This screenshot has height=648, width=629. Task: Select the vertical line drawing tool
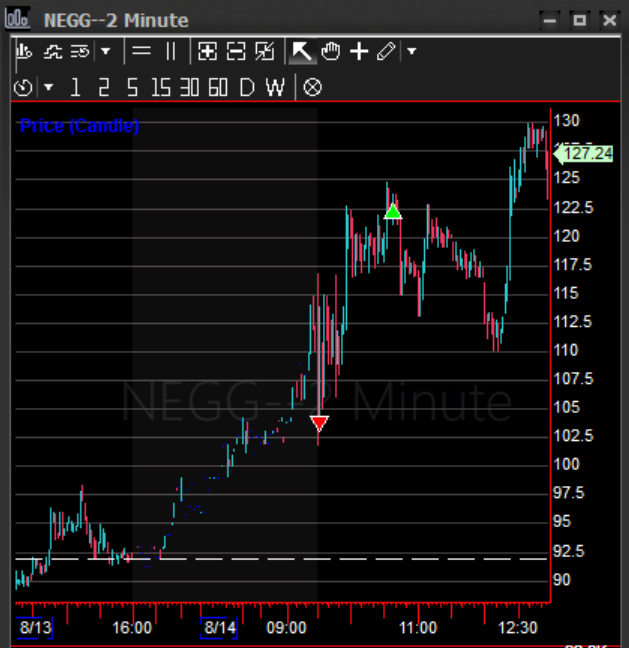(x=171, y=52)
